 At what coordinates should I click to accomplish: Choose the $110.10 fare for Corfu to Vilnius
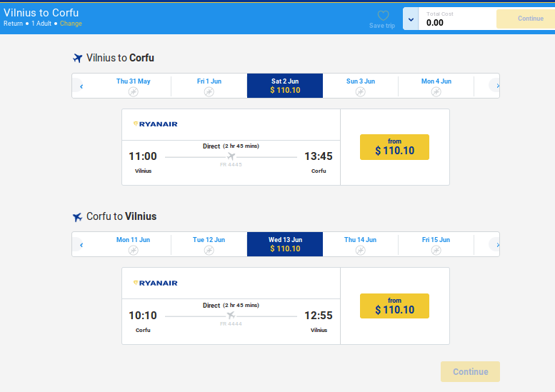coord(394,306)
